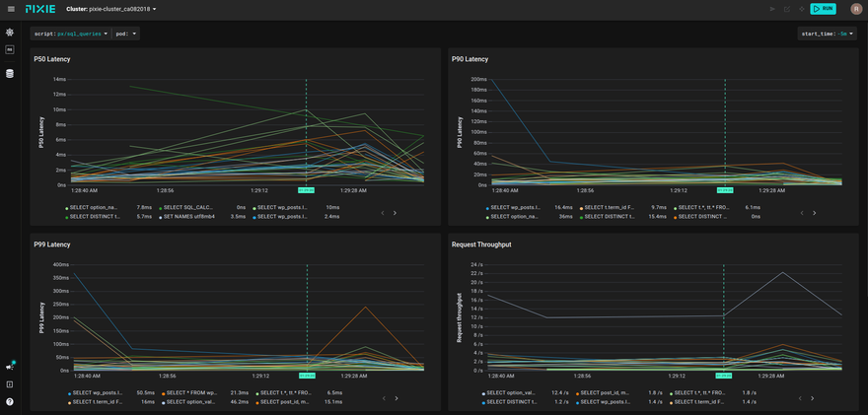
Task: Click the share/send icon in top bar
Action: click(772, 8)
